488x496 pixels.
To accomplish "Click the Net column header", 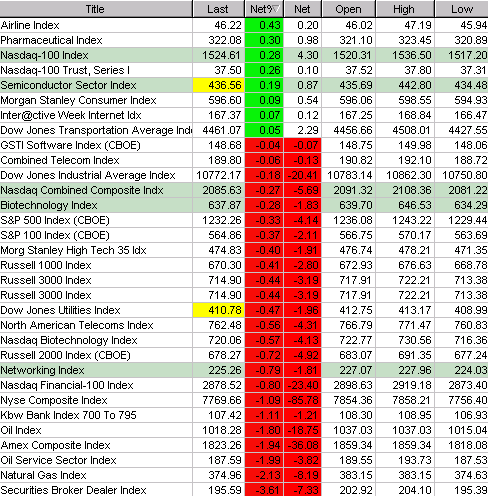I will coord(302,9).
